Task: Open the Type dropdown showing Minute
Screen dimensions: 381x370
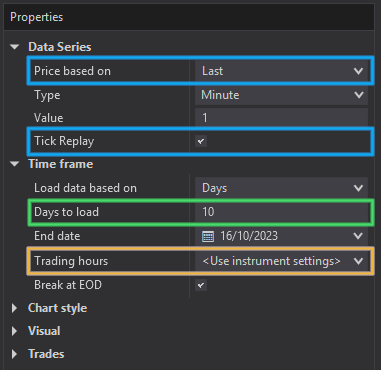Action: point(282,95)
